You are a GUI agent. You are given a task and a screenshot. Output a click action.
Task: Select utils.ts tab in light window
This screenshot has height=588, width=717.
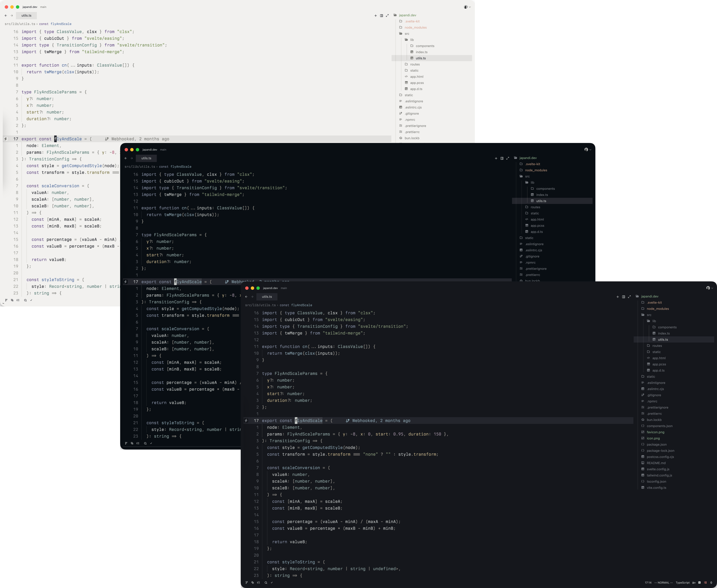pyautogui.click(x=26, y=16)
